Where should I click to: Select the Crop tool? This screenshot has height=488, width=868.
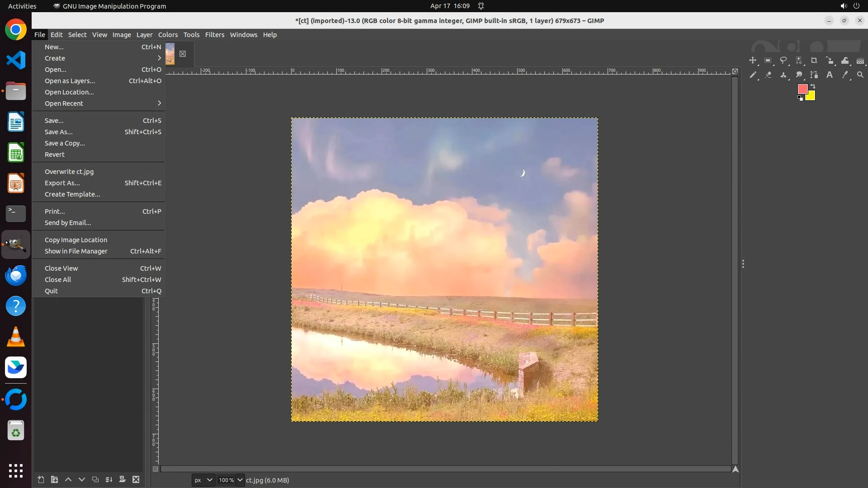pos(814,61)
